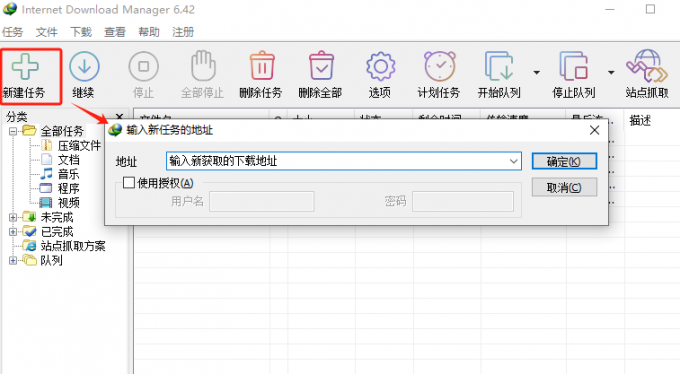Click the dialog title bar IDM icon
This screenshot has width=680, height=374.
point(115,130)
